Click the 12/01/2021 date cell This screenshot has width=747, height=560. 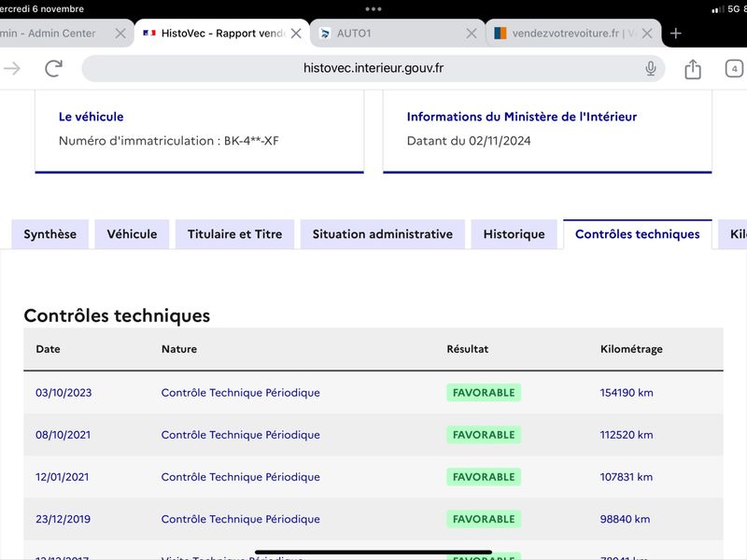pos(62,477)
